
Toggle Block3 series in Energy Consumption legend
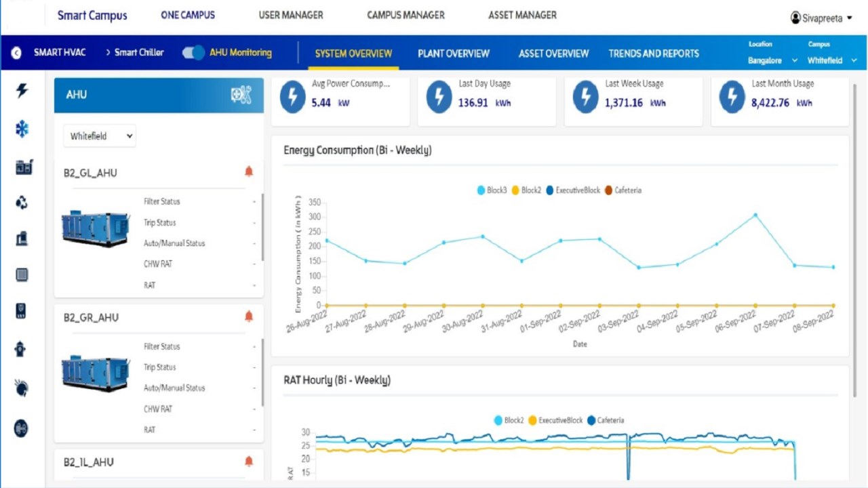click(492, 190)
